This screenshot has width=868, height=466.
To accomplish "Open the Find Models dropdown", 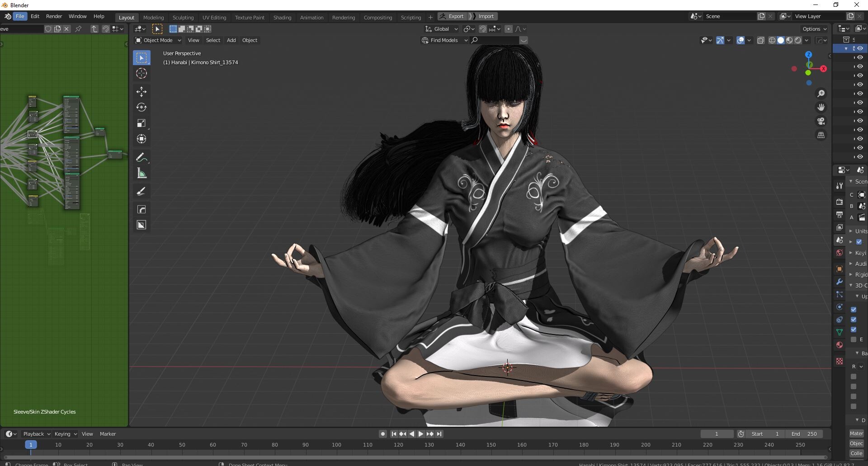I will point(444,40).
